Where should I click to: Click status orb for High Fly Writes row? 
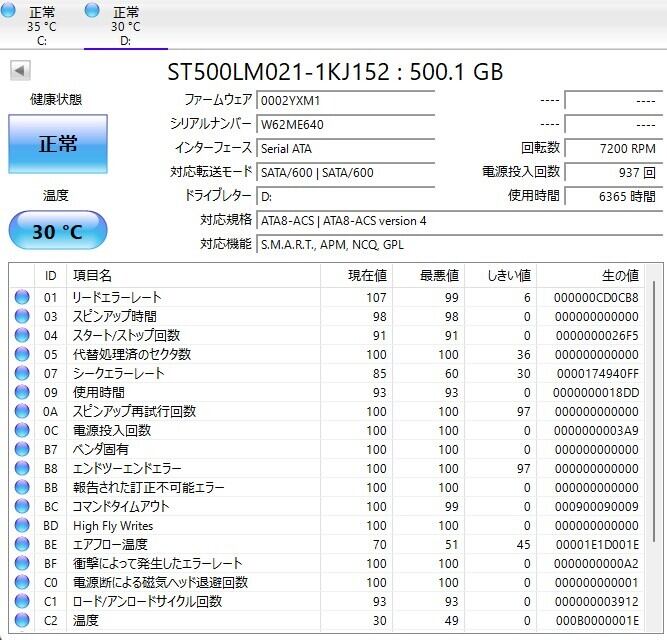coord(22,525)
